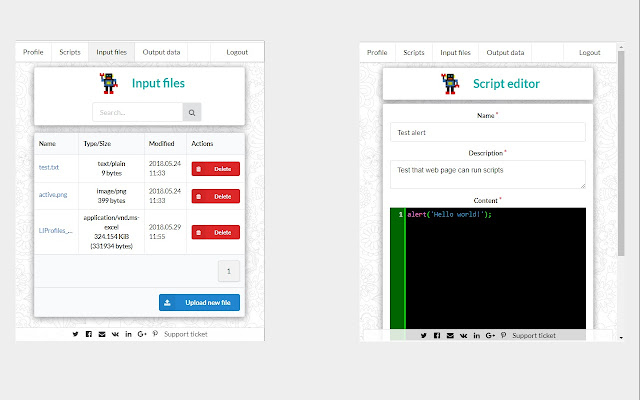640x400 pixels.
Task: Click Upload new file button
Action: click(x=199, y=302)
